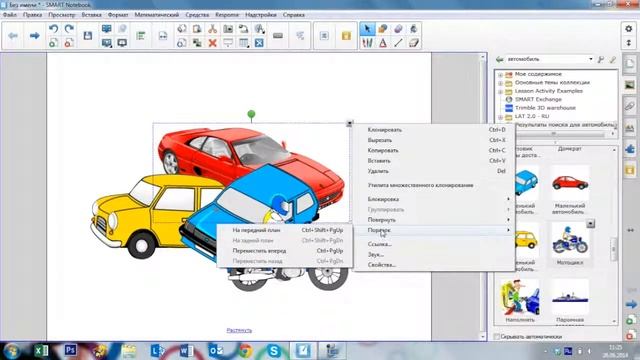The width and height of the screenshot is (640, 360).
Task: Go to the next page with forward arrow
Action: point(34,36)
